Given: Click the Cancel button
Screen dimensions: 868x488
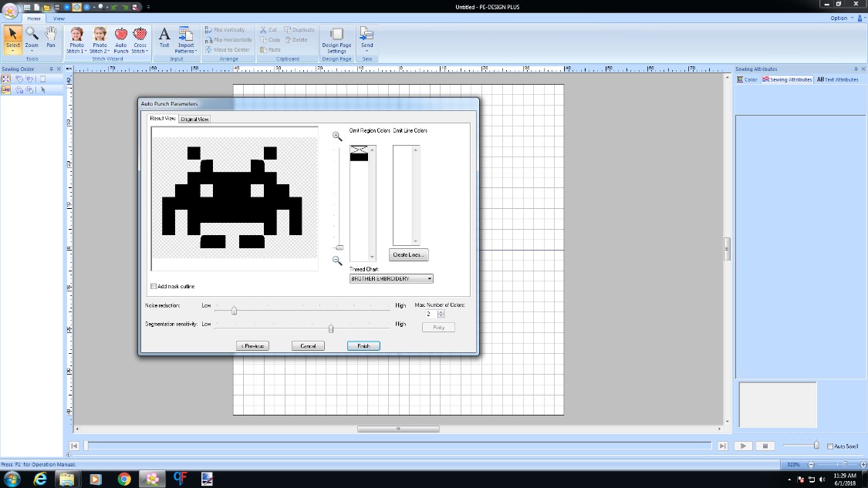Looking at the screenshot, I should pos(308,346).
